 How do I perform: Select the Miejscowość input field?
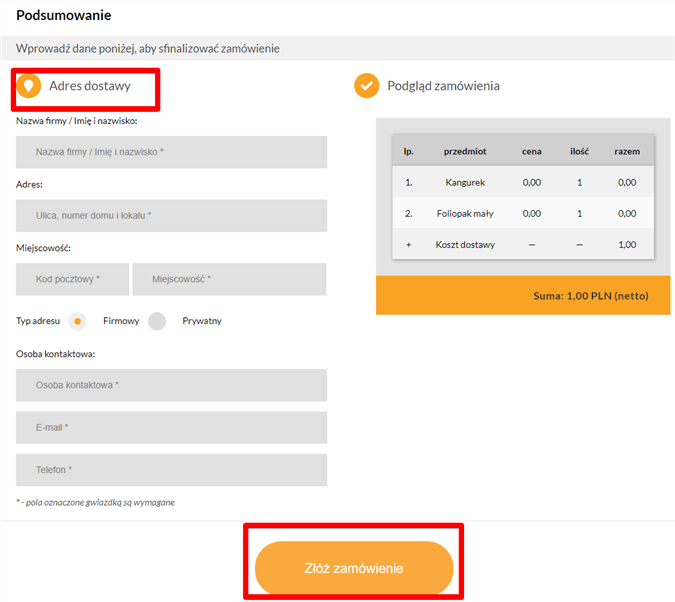pos(229,279)
